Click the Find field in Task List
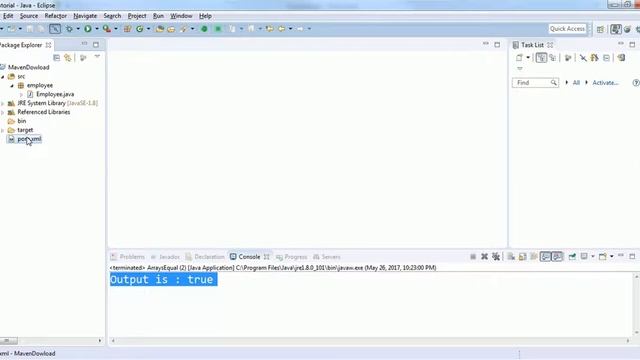The width and height of the screenshot is (640, 360). pos(535,83)
